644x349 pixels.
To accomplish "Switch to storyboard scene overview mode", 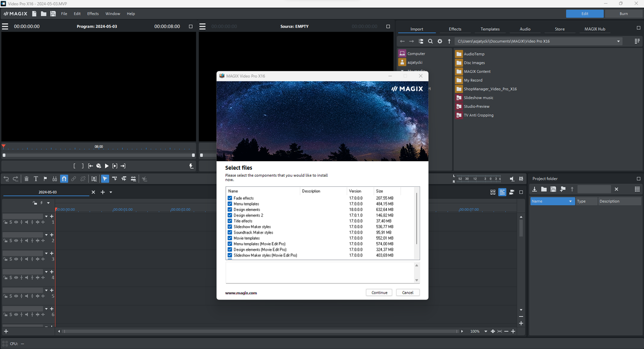I will tap(493, 192).
